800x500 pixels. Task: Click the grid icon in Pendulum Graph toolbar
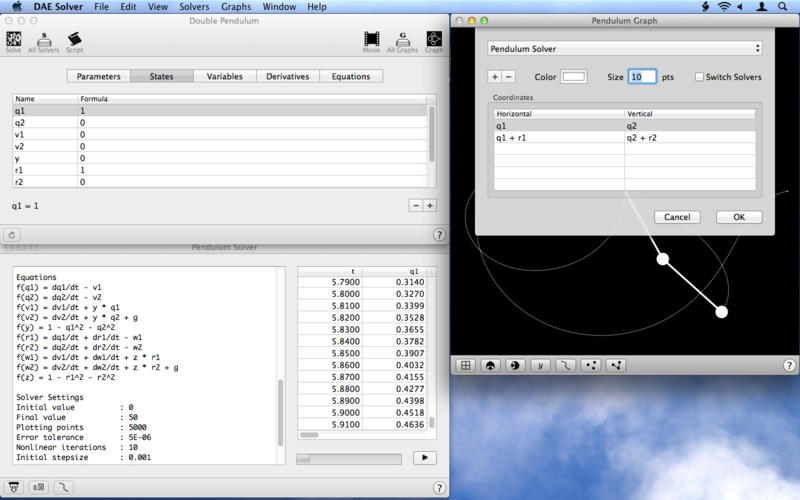coord(465,365)
